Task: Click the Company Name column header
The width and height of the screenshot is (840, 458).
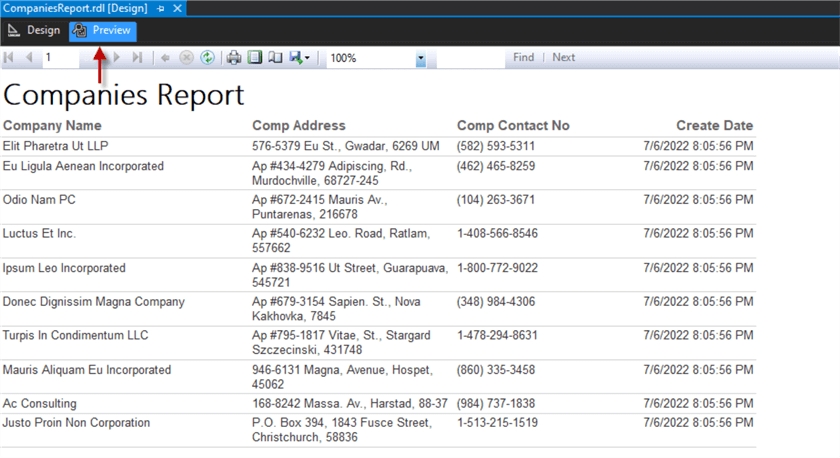Action: click(x=52, y=125)
